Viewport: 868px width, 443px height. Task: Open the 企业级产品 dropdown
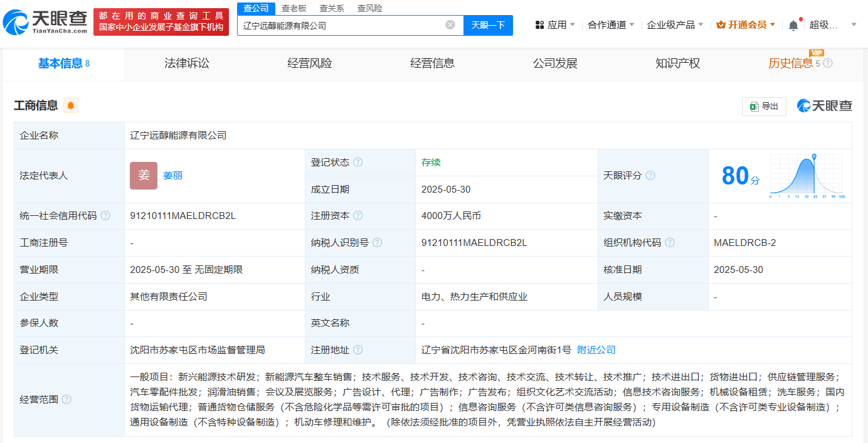[x=675, y=25]
